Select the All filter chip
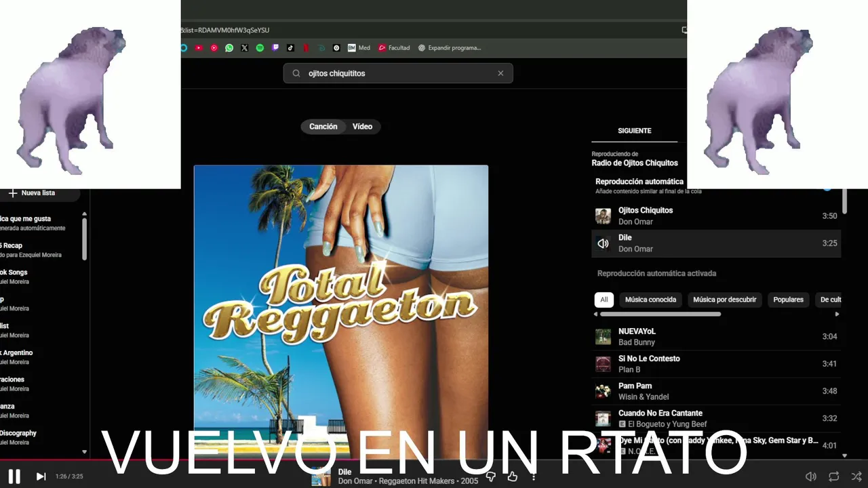The width and height of the screenshot is (868, 488). 604,300
